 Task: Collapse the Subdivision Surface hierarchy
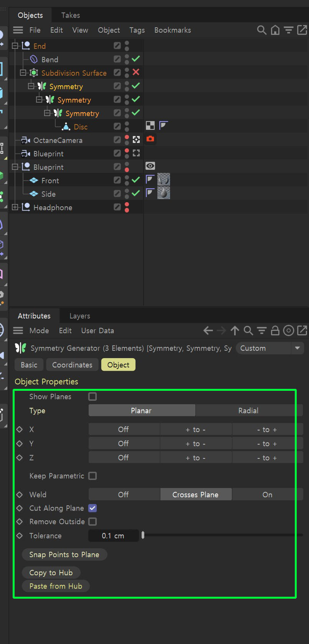pyautogui.click(x=23, y=73)
